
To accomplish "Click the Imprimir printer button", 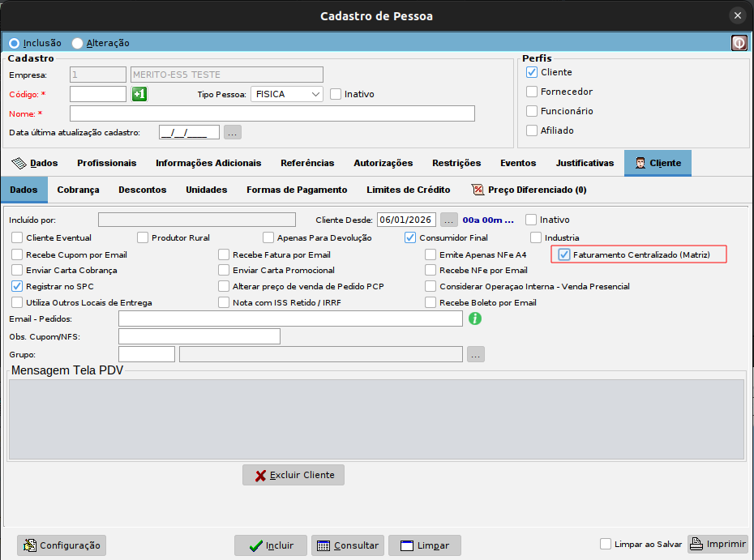I will pyautogui.click(x=718, y=545).
